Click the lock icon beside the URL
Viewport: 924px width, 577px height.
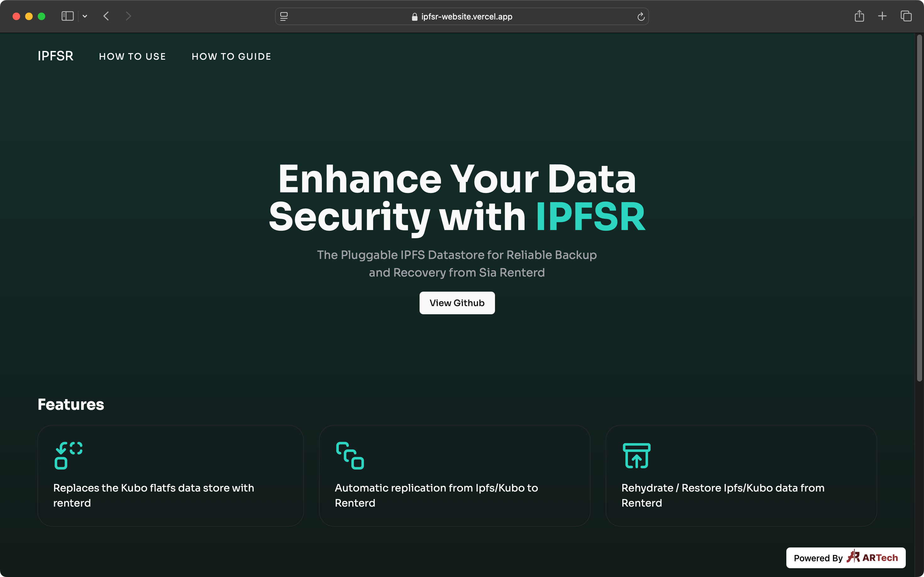pyautogui.click(x=415, y=16)
